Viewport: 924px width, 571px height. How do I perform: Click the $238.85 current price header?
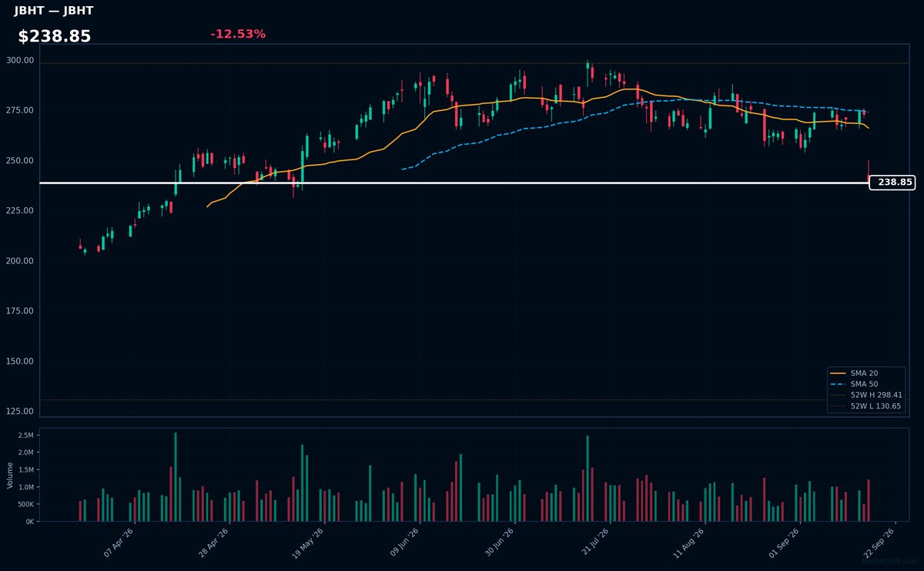(54, 36)
